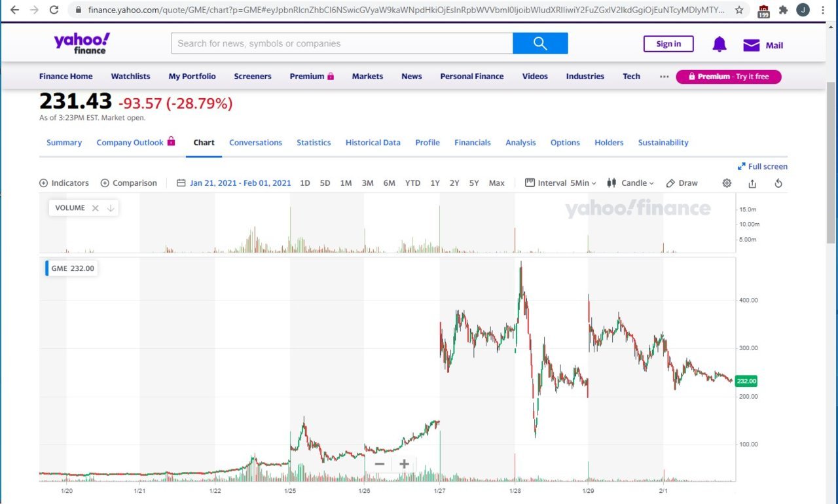Viewport: 838px width, 504px height.
Task: Click the blue search magnifier button
Action: [x=540, y=43]
